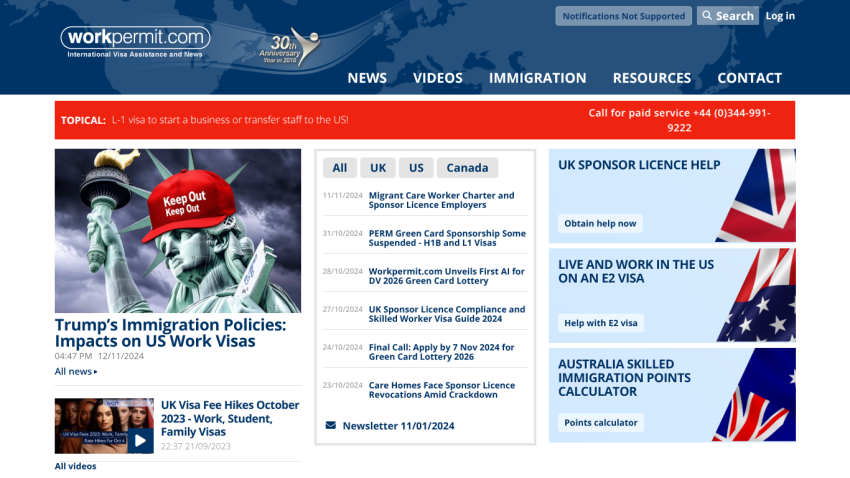Open the RESOURCES menu
The image size is (850, 478).
[x=652, y=78]
